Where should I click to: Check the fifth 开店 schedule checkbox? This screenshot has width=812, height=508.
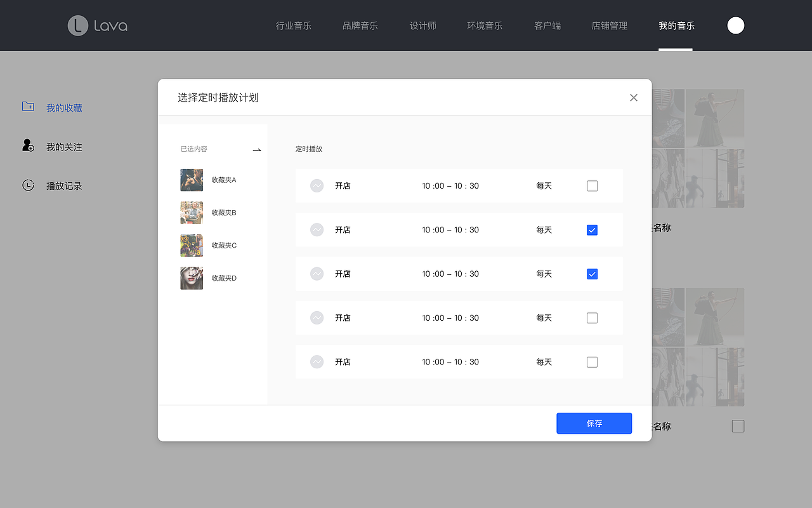(592, 362)
